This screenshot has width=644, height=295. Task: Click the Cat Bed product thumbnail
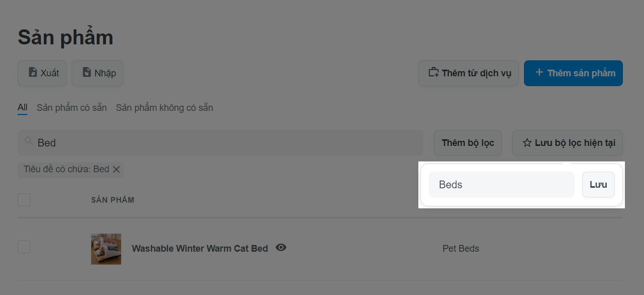pos(106,249)
